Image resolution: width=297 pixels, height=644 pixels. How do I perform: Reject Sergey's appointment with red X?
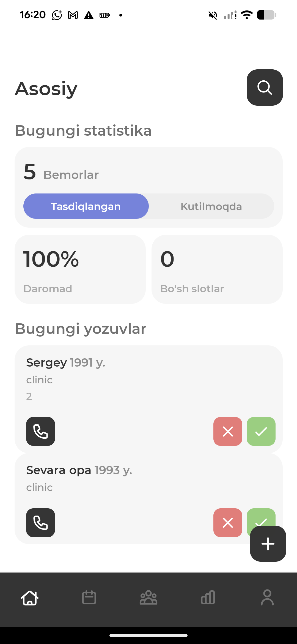click(x=228, y=431)
